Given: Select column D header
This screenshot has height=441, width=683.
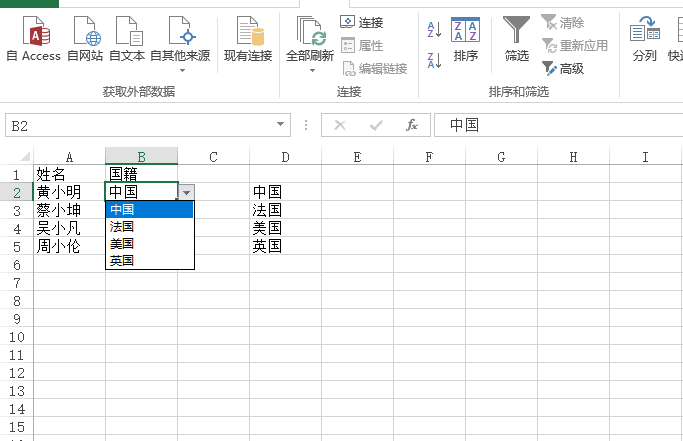Looking at the screenshot, I should point(285,157).
